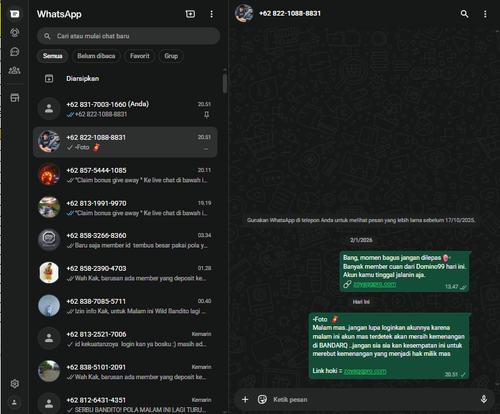Select the Semua filter tab
The image size is (500, 414).
[x=52, y=56]
